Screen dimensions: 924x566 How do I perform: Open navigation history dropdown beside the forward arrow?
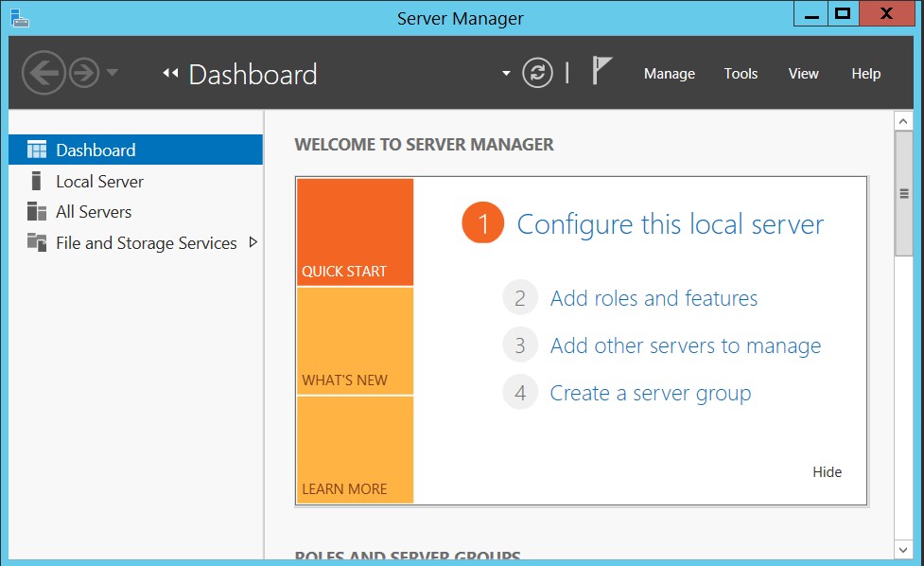click(113, 73)
